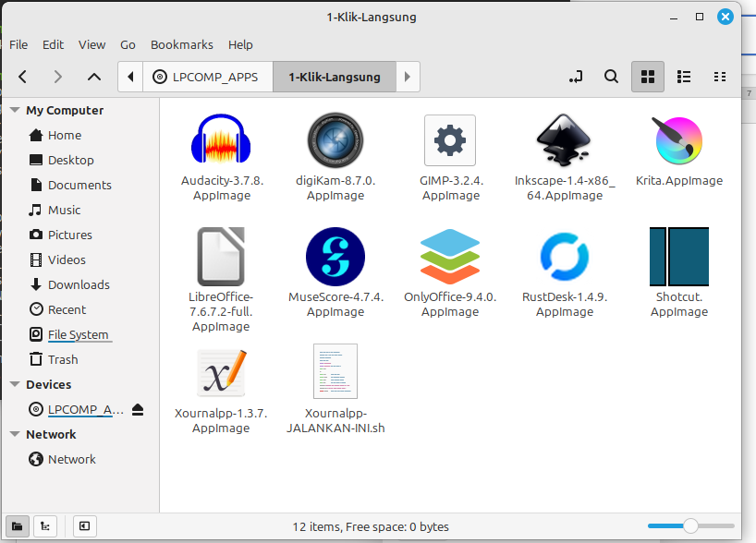Collapse the Network section
756x543 pixels.
[x=15, y=434]
